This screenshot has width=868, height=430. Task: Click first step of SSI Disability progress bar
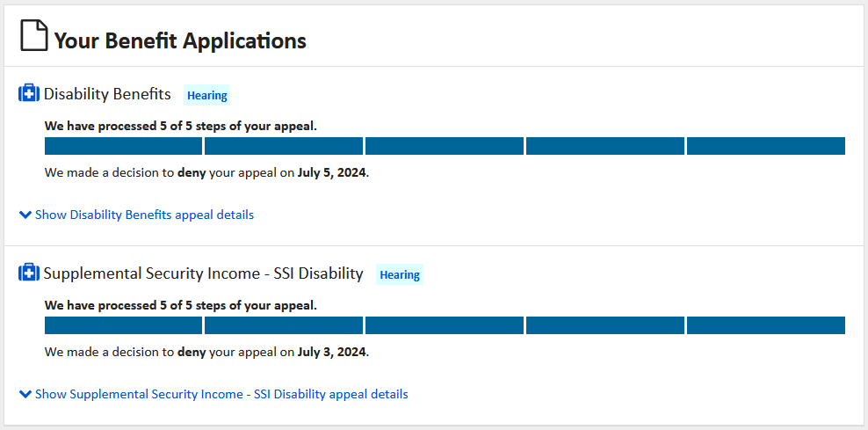pos(124,326)
